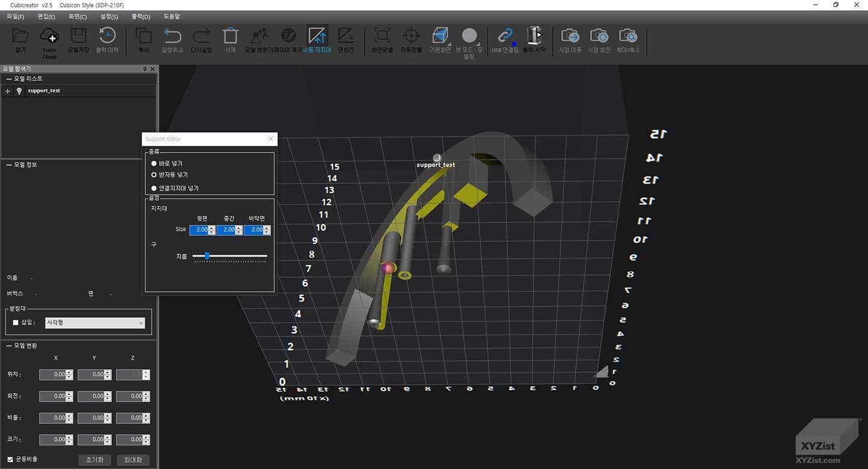Toggle support_test visibility bulb icon

(19, 91)
